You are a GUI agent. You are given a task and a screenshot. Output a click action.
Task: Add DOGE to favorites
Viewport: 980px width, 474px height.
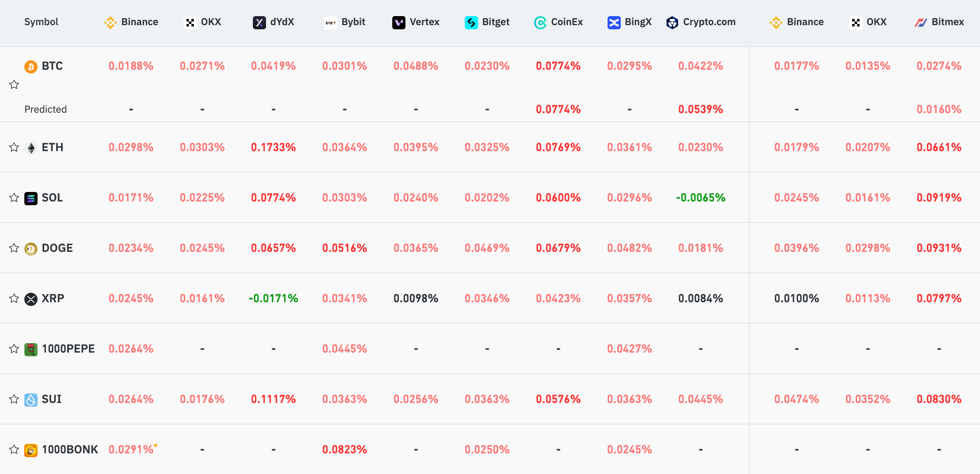pos(14,248)
